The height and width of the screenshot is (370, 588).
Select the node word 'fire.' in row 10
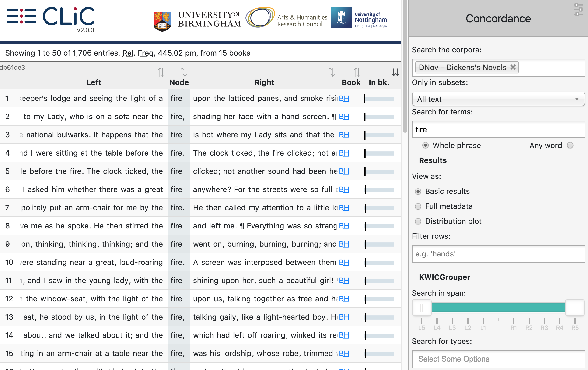tap(178, 262)
